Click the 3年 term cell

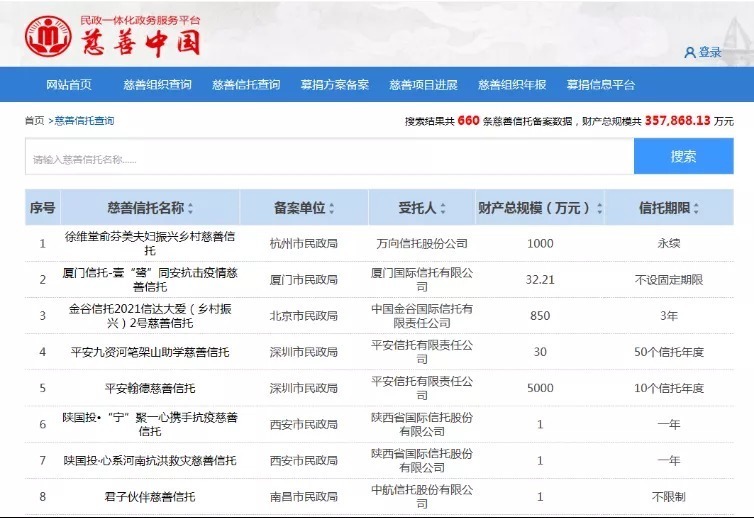tap(669, 316)
